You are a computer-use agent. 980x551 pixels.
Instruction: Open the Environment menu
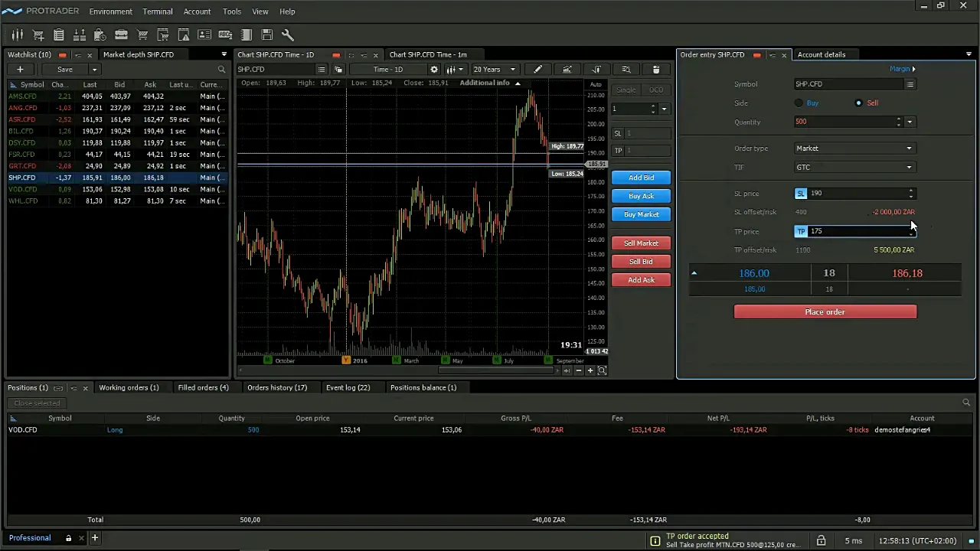tap(110, 11)
